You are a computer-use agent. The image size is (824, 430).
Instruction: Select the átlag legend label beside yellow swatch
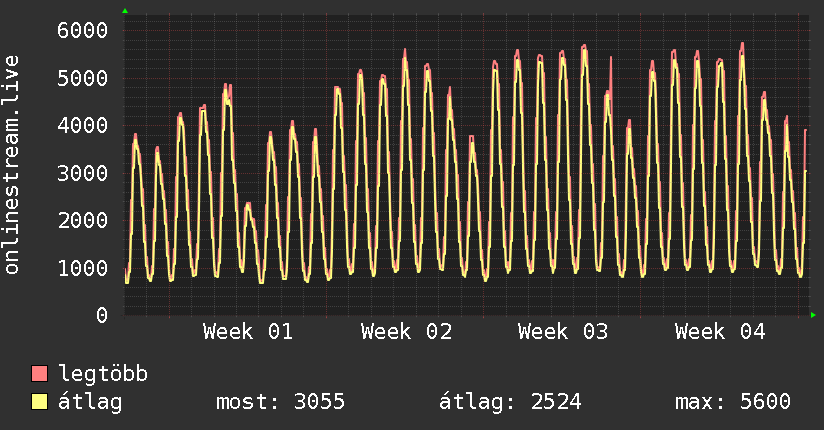[90, 402]
